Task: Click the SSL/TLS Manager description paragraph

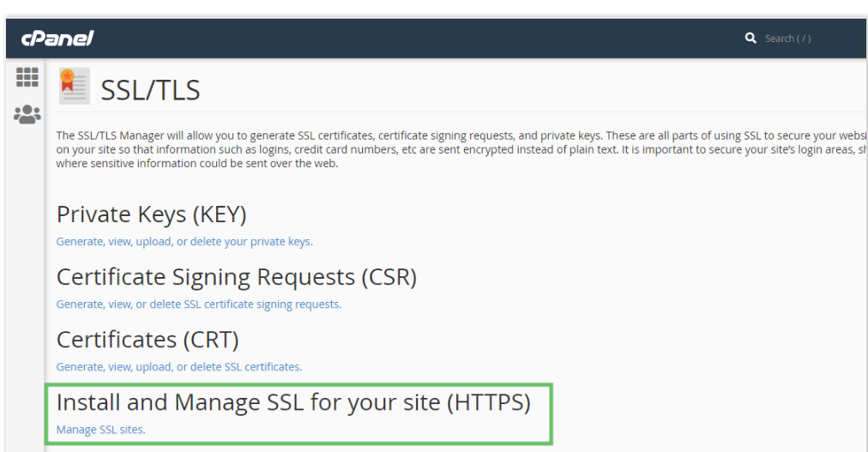Action: (x=429, y=149)
